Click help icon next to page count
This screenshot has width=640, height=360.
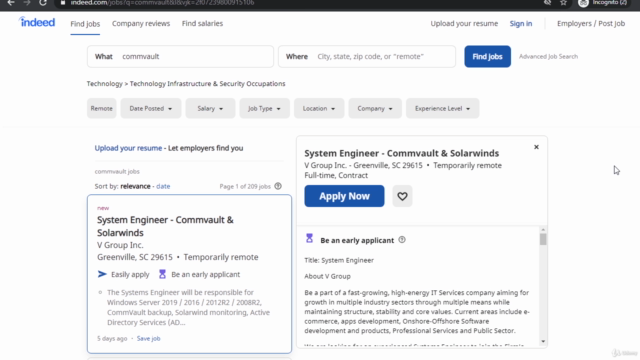pyautogui.click(x=278, y=186)
